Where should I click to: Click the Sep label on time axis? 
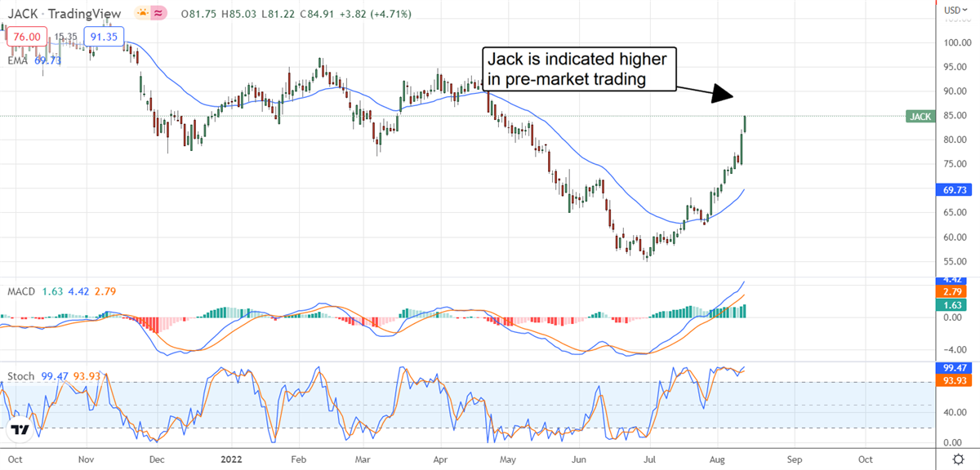[x=793, y=459]
